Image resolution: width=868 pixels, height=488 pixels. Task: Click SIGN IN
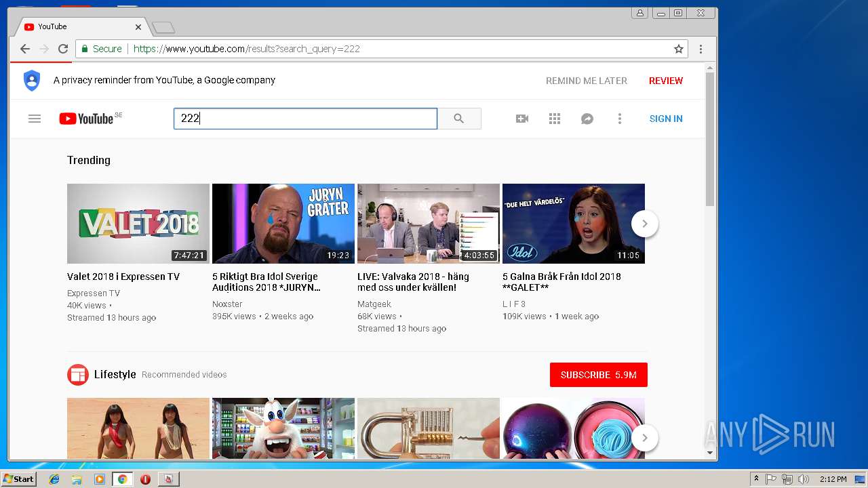point(666,119)
